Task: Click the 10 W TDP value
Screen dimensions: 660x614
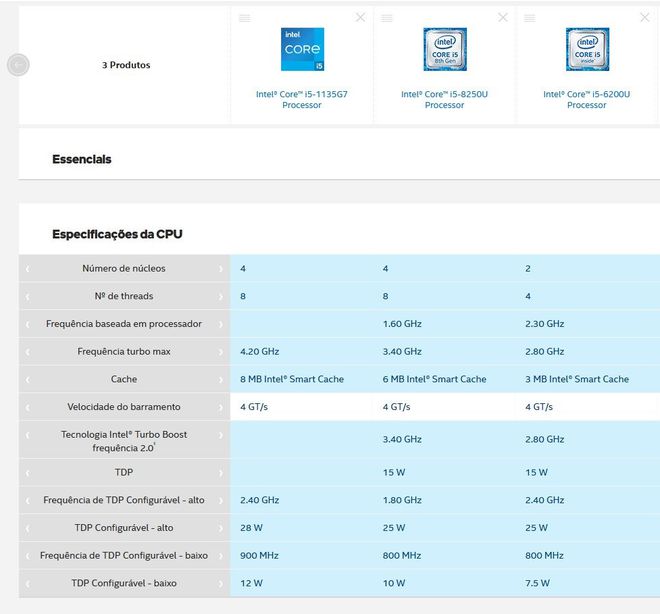Action: (394, 583)
